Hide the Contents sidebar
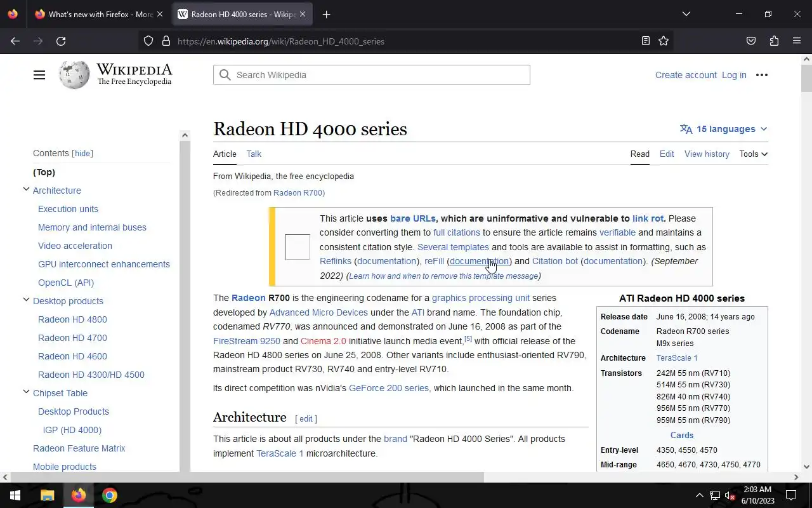 (x=82, y=153)
